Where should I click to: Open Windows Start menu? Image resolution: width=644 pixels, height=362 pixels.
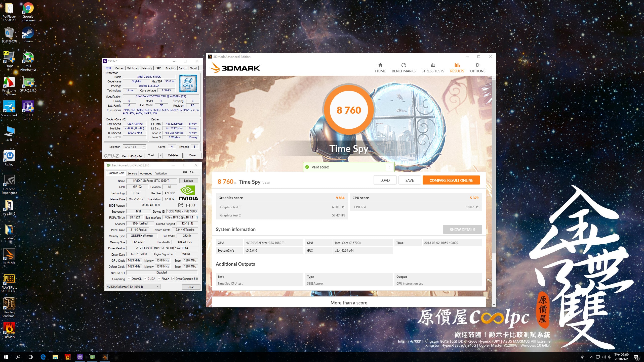pos(6,357)
